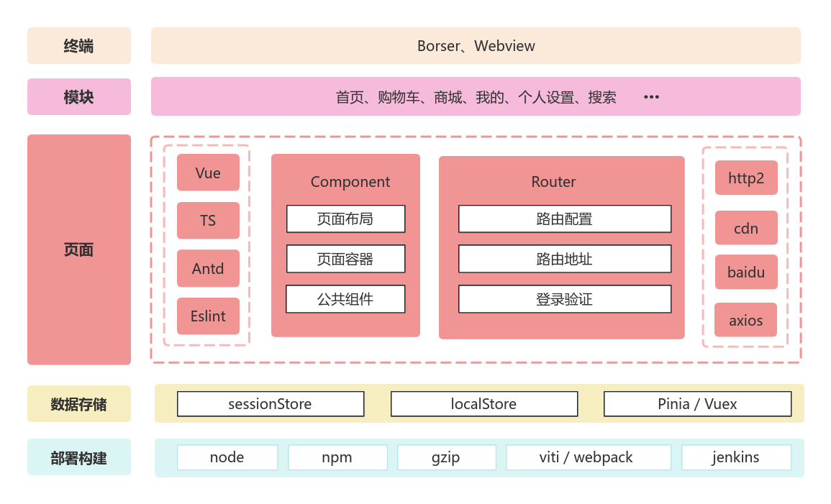Screen dimensions: 831x504
Task: Click the 路由配置 entry under Router
Action: click(x=564, y=219)
